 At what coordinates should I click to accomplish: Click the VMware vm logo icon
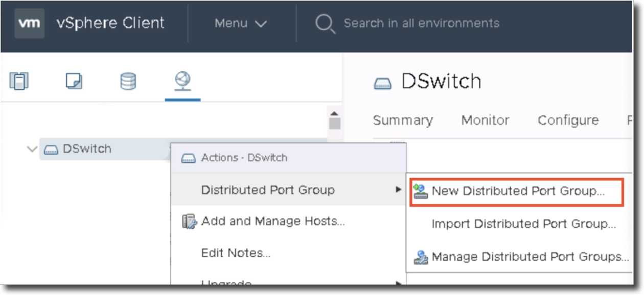point(29,23)
